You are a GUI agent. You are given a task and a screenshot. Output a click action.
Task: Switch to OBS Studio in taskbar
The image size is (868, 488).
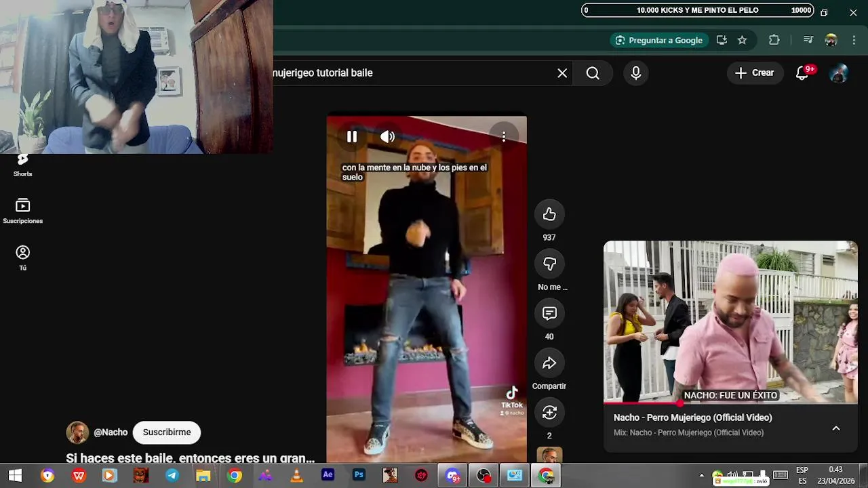click(484, 476)
